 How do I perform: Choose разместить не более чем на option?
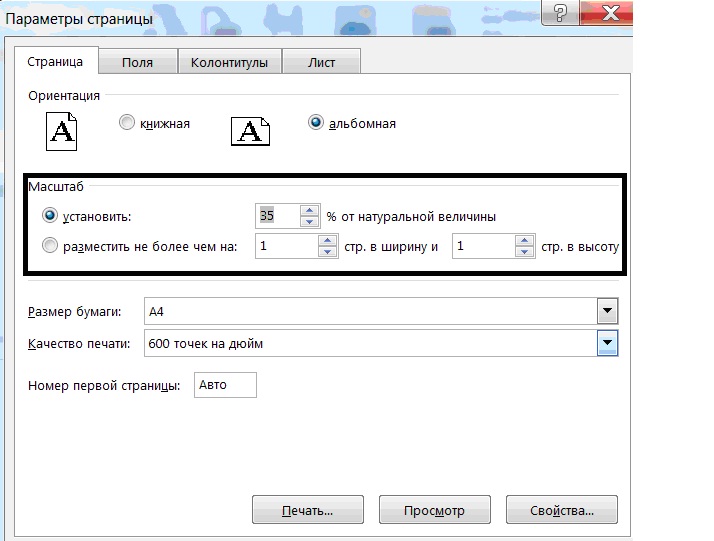pyautogui.click(x=50, y=247)
